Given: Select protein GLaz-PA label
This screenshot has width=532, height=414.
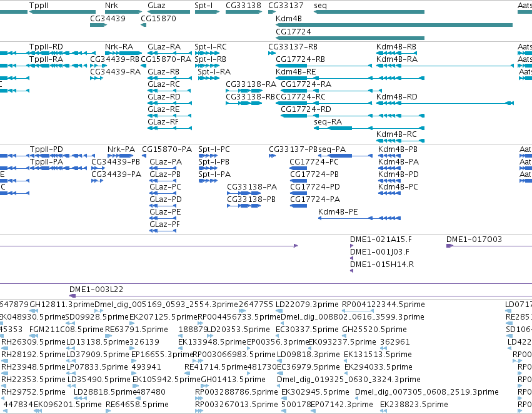Looking at the screenshot, I should point(166,162).
